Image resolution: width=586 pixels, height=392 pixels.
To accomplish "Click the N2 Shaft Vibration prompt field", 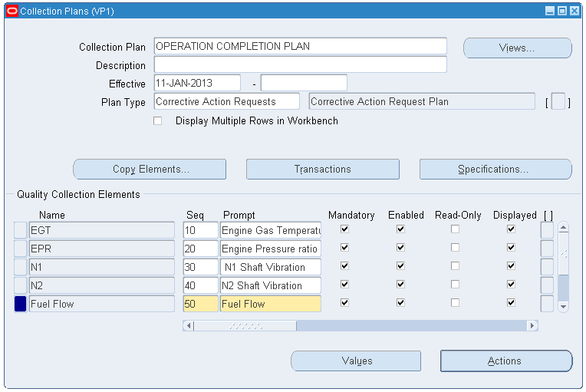I will point(271,285).
